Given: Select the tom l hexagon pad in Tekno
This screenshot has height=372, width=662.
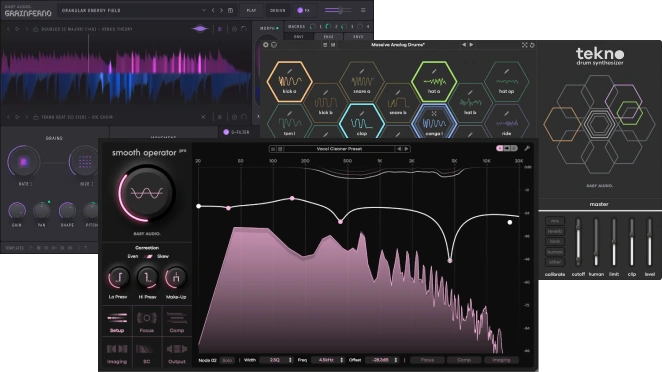Looking at the screenshot, I should point(290,122).
